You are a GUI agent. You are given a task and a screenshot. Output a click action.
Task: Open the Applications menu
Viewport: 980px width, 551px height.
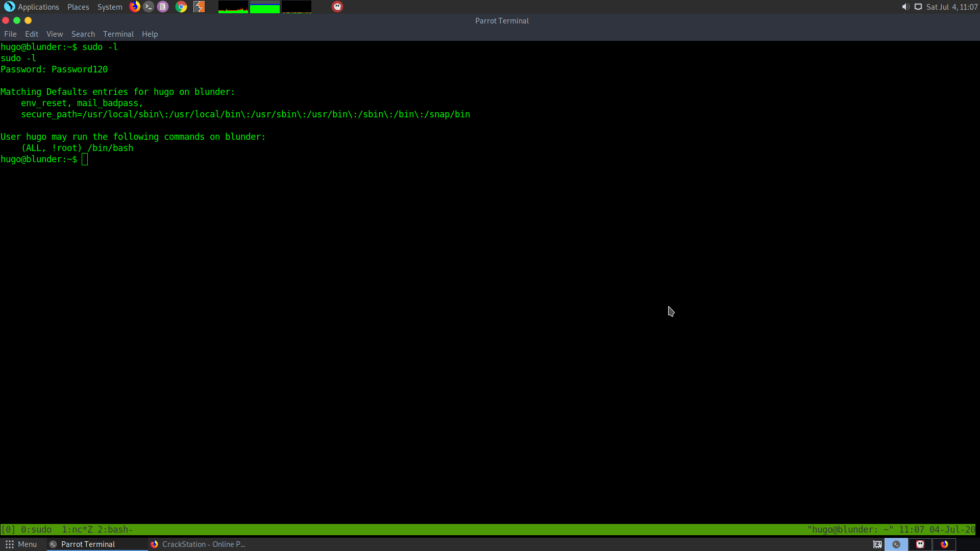pos(32,7)
